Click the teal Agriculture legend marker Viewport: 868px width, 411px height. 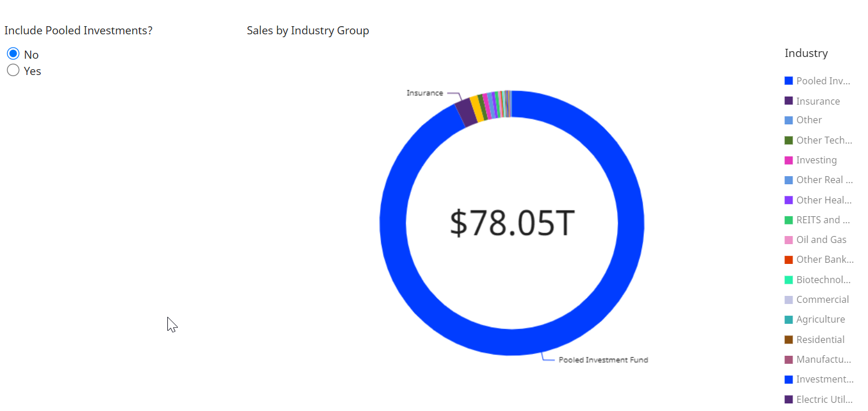click(x=788, y=319)
